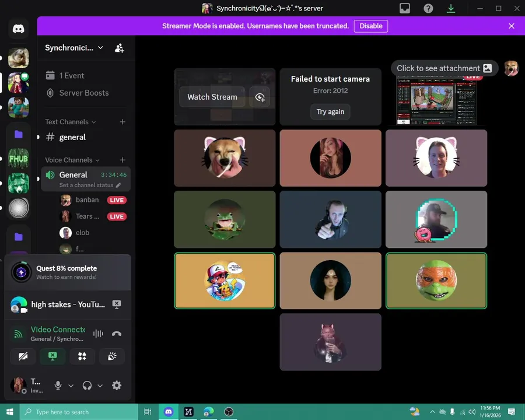Viewport: 525px width, 420px height.
Task: Open the soundboard icon
Action: [x=112, y=356]
